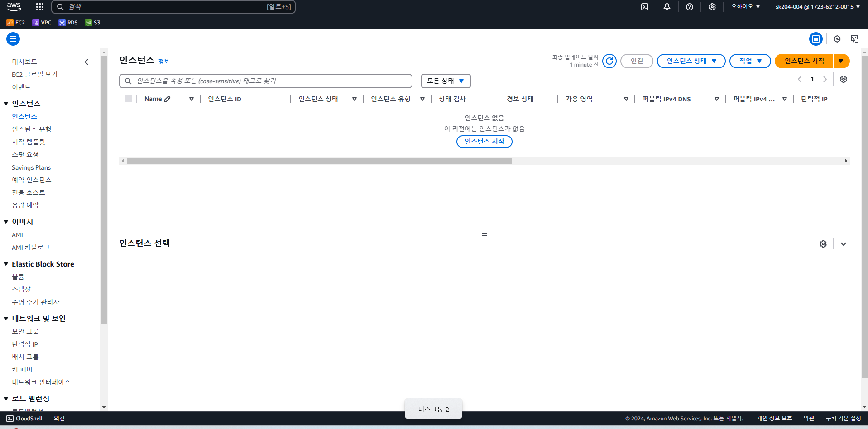Viewport: 868px width, 429px height.
Task: Open the 인스턴스 상태 dropdown button
Action: [x=691, y=61]
